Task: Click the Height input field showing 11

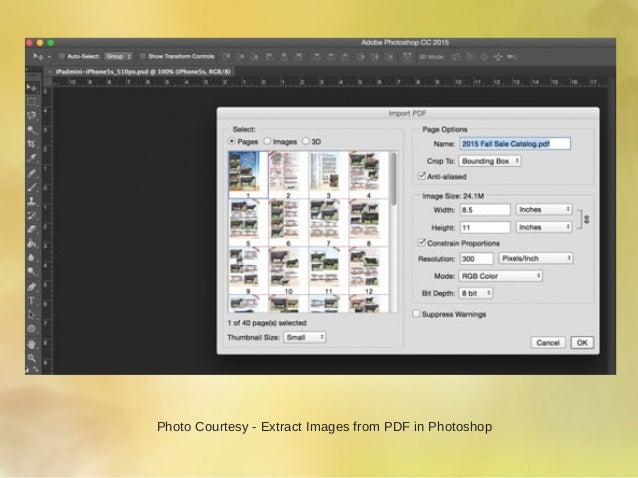Action: [x=485, y=227]
